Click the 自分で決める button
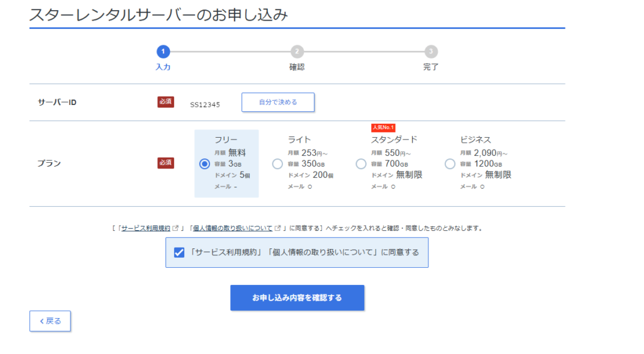 coord(278,102)
